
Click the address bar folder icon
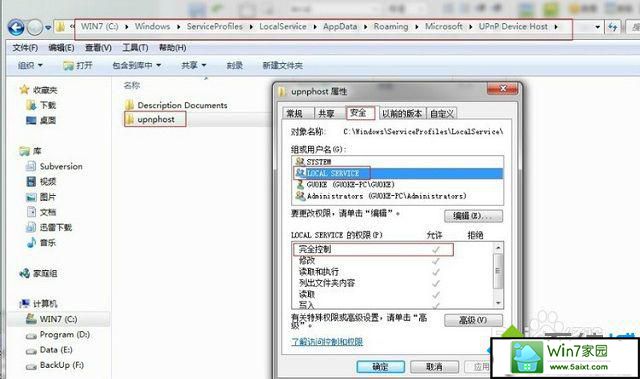tap(60, 27)
